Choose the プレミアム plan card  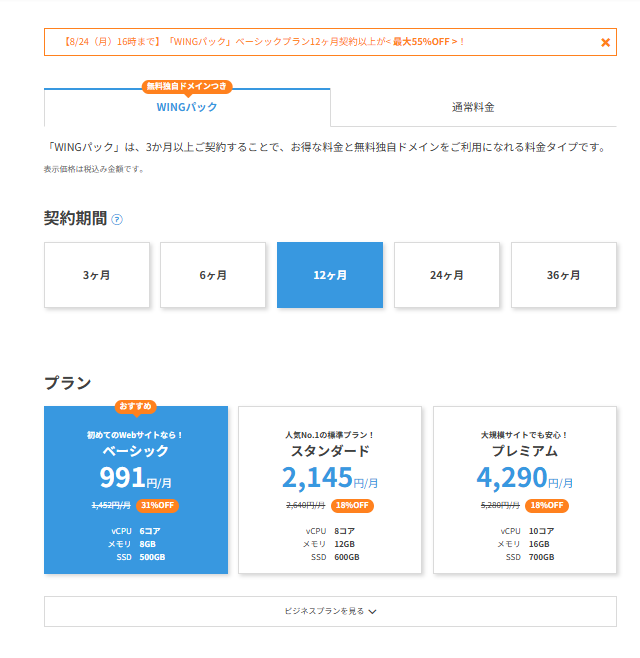coord(525,490)
